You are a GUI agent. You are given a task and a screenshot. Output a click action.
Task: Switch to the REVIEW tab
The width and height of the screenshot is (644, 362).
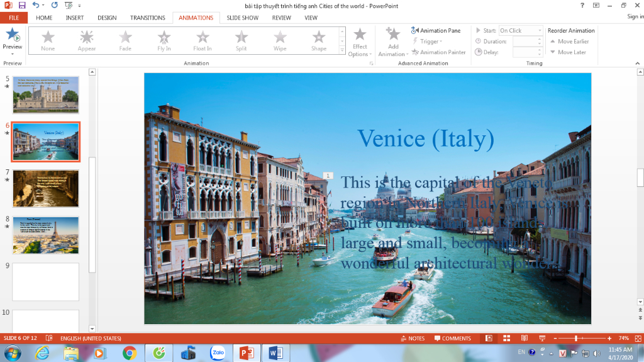pyautogui.click(x=281, y=18)
